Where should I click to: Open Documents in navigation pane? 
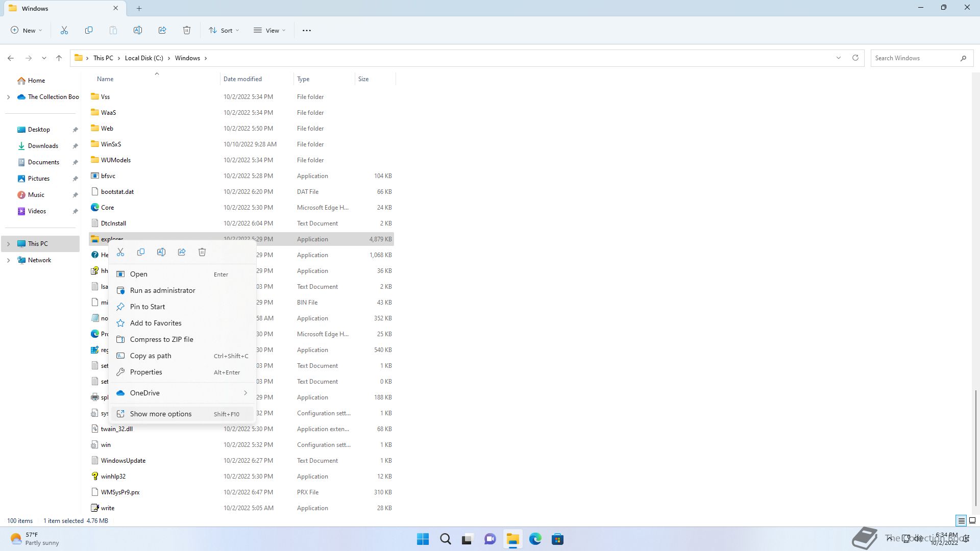pyautogui.click(x=41, y=162)
